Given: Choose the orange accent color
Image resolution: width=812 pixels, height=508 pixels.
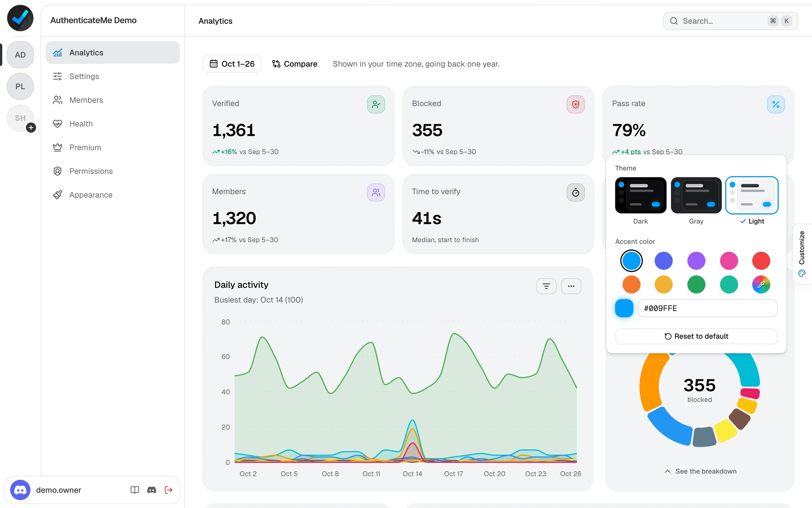Looking at the screenshot, I should pyautogui.click(x=632, y=284).
